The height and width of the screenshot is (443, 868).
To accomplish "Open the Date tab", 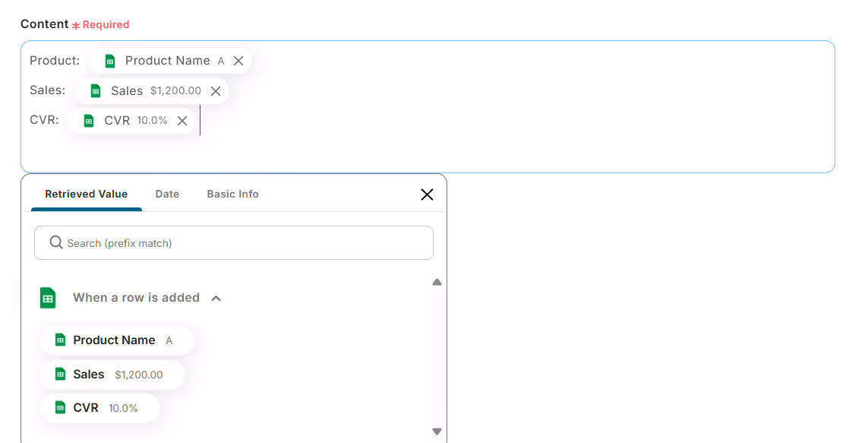I will (x=167, y=194).
